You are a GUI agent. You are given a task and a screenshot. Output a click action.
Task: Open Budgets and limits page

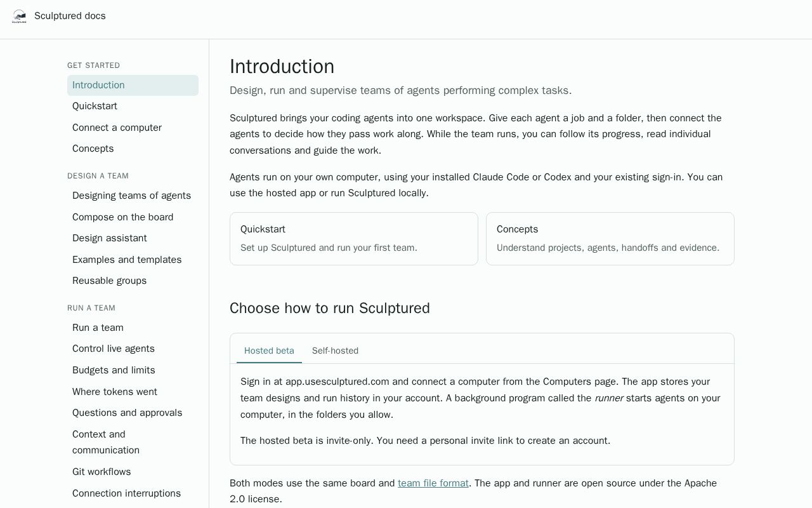pyautogui.click(x=133, y=370)
